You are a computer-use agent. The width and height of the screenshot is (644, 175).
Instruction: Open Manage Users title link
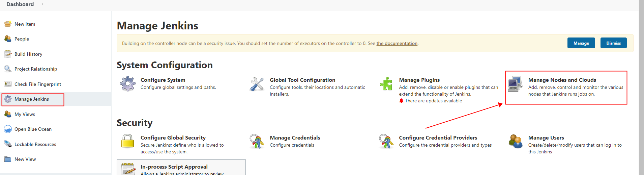click(546, 137)
